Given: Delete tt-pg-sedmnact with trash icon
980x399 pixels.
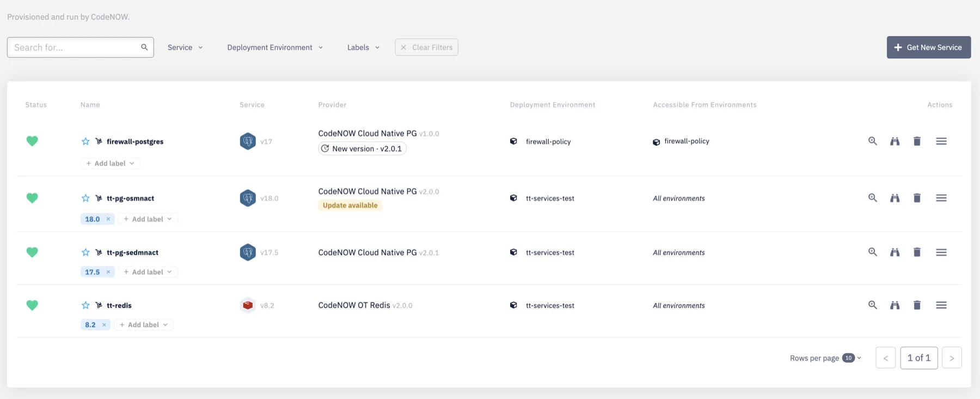Looking at the screenshot, I should (x=917, y=252).
